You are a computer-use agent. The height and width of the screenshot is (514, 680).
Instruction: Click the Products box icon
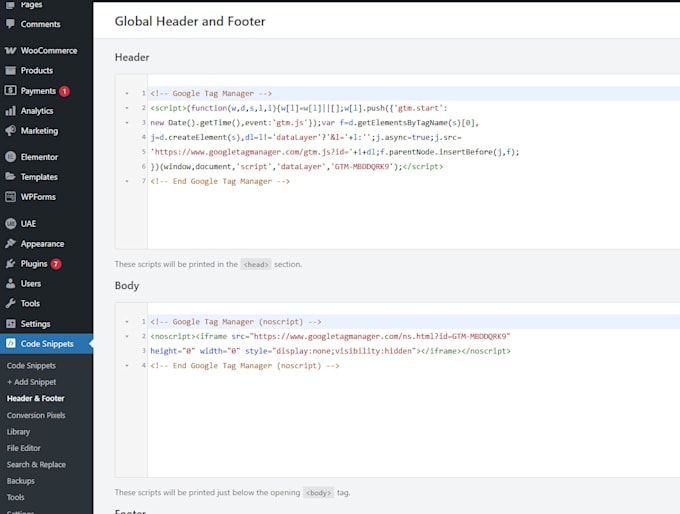click(10, 70)
